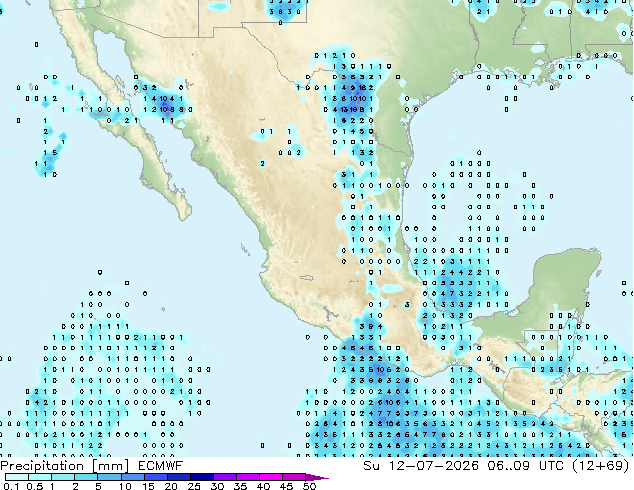Click the '(12+69)' forecast offset text
The height and width of the screenshot is (490, 634).
coord(600,466)
